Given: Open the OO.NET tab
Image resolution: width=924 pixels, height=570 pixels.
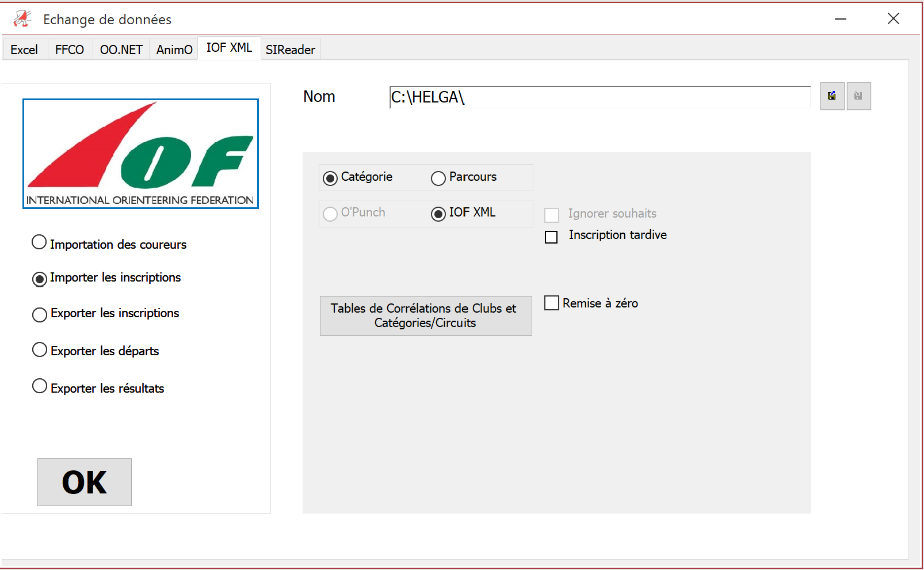Looking at the screenshot, I should (121, 50).
